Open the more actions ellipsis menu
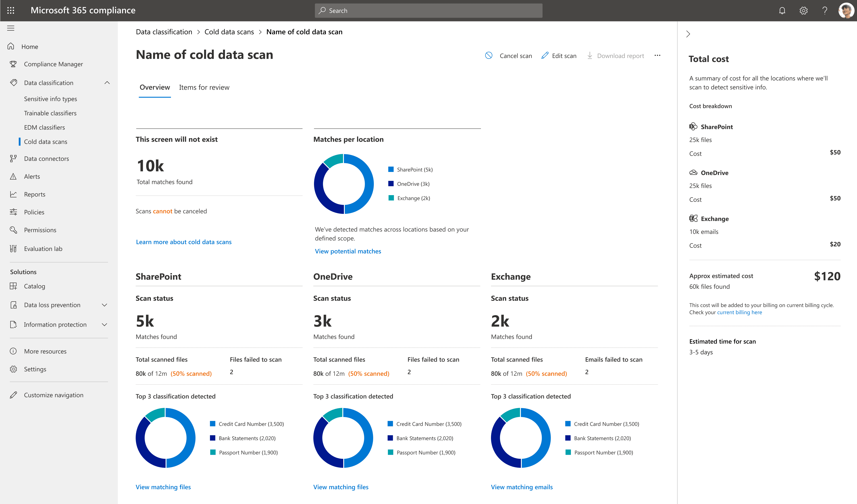 657,55
